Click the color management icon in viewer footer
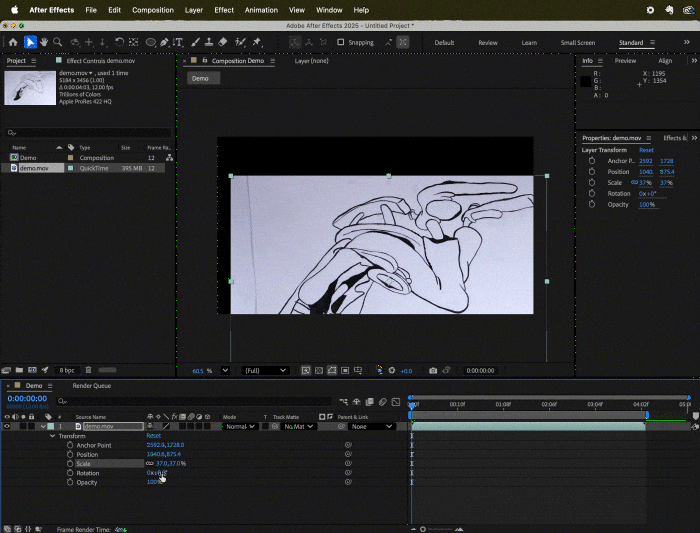Image resolution: width=700 pixels, height=533 pixels. click(x=379, y=371)
